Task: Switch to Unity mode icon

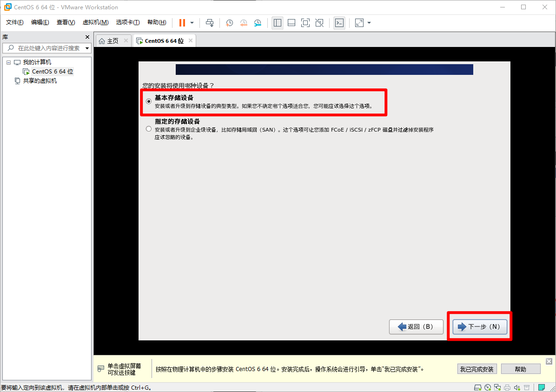Action: pos(319,23)
